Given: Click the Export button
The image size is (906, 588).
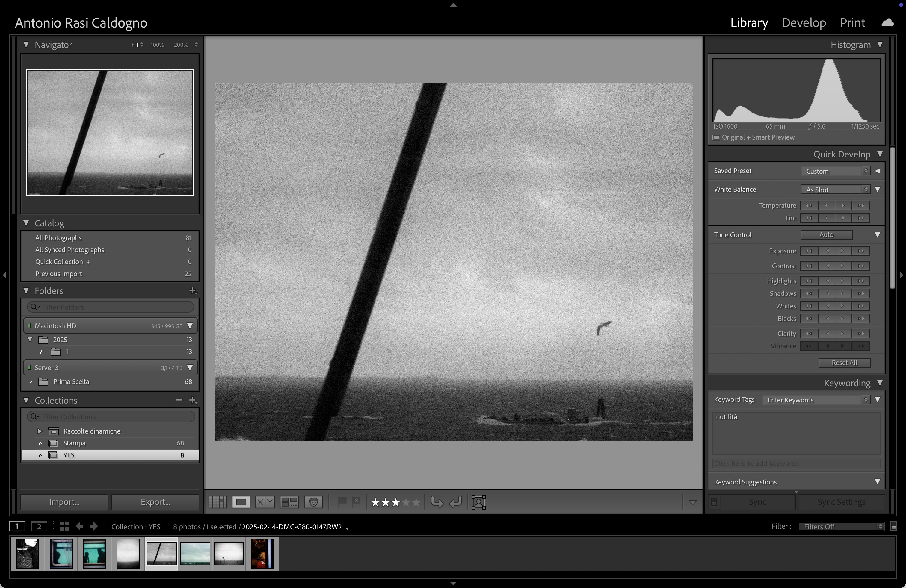Looking at the screenshot, I should (x=155, y=502).
